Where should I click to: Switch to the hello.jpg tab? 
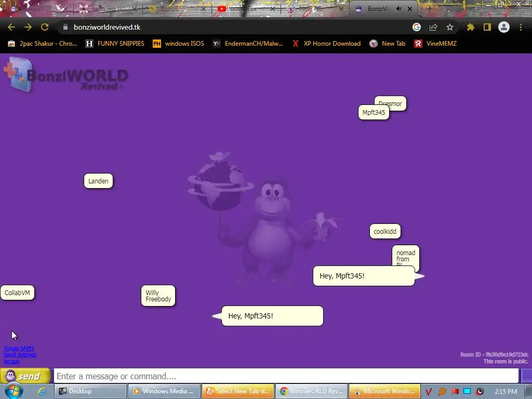click(108, 9)
